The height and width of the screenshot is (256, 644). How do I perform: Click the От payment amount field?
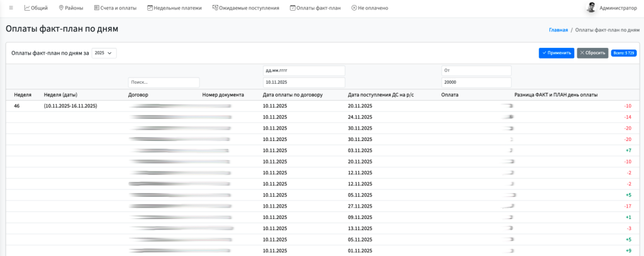point(476,71)
